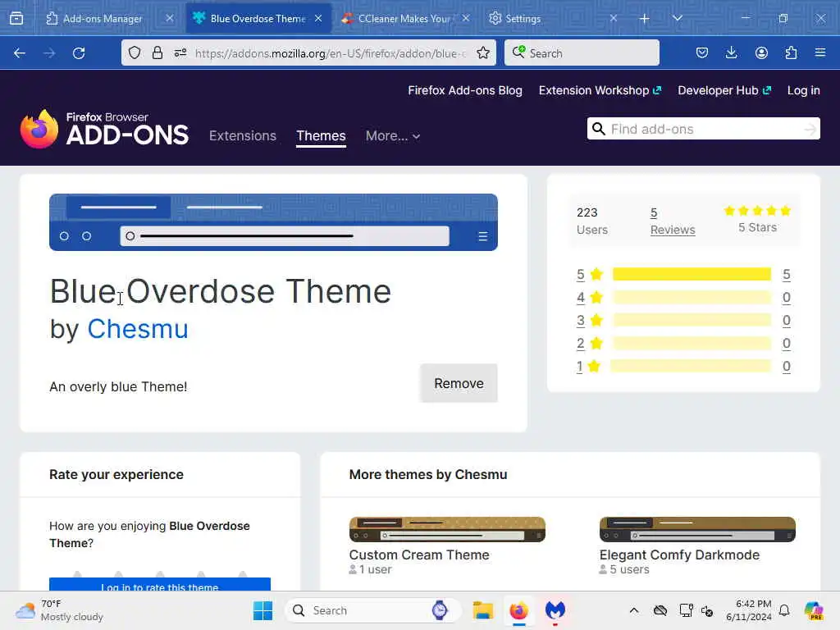Open the Firefox application menu
The height and width of the screenshot is (630, 840).
(820, 53)
